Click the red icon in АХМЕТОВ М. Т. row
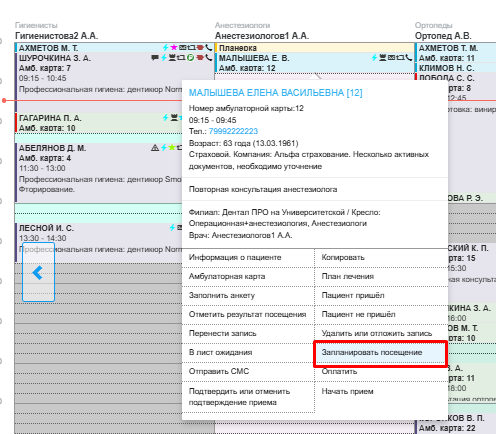496x434 pixels. point(200,48)
